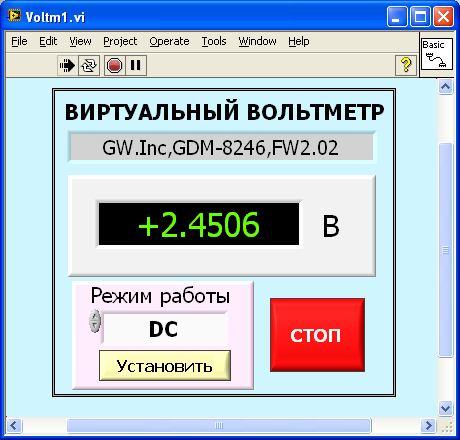Open the Operate menu
The height and width of the screenshot is (440, 460).
[169, 41]
